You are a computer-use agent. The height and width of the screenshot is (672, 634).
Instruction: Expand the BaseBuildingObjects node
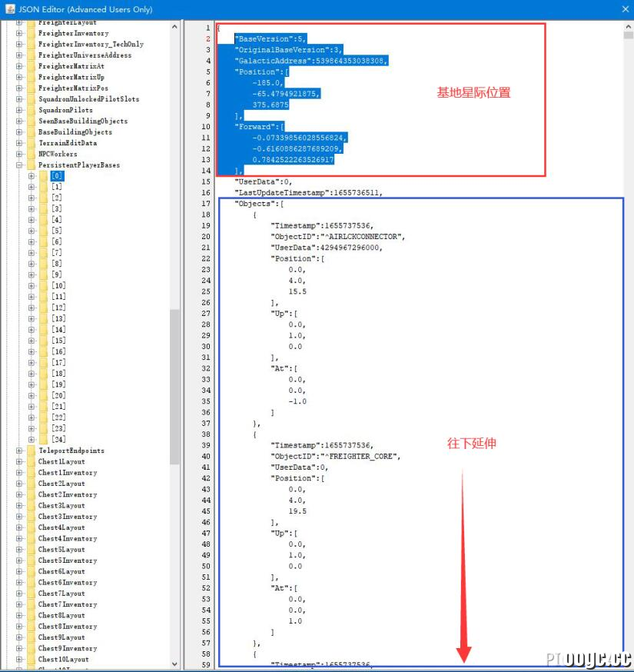19,132
